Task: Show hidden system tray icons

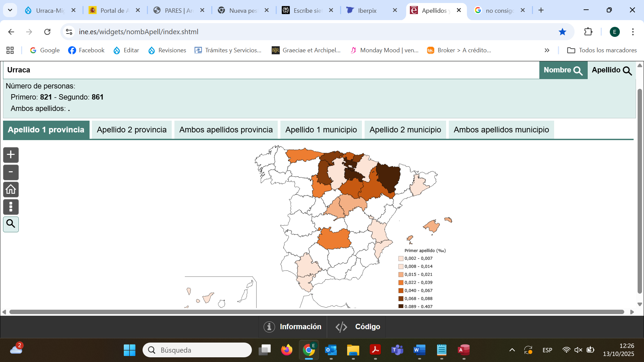Action: click(x=512, y=350)
